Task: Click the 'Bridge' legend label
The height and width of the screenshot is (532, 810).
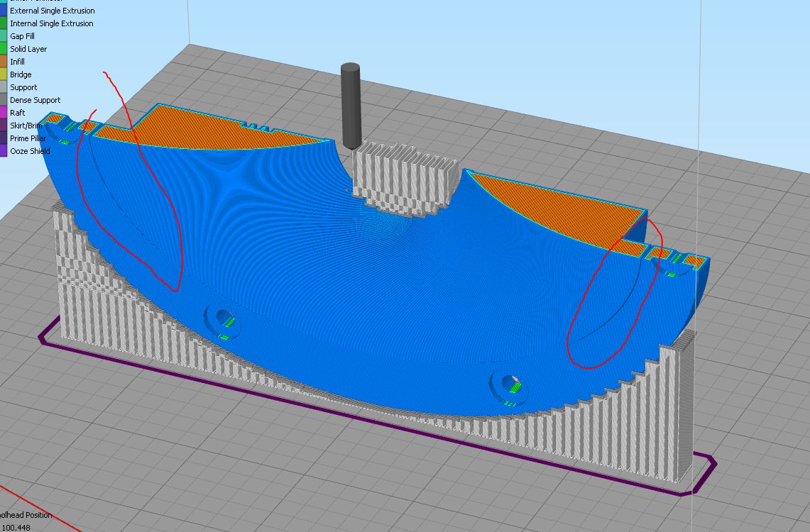Action: point(21,74)
